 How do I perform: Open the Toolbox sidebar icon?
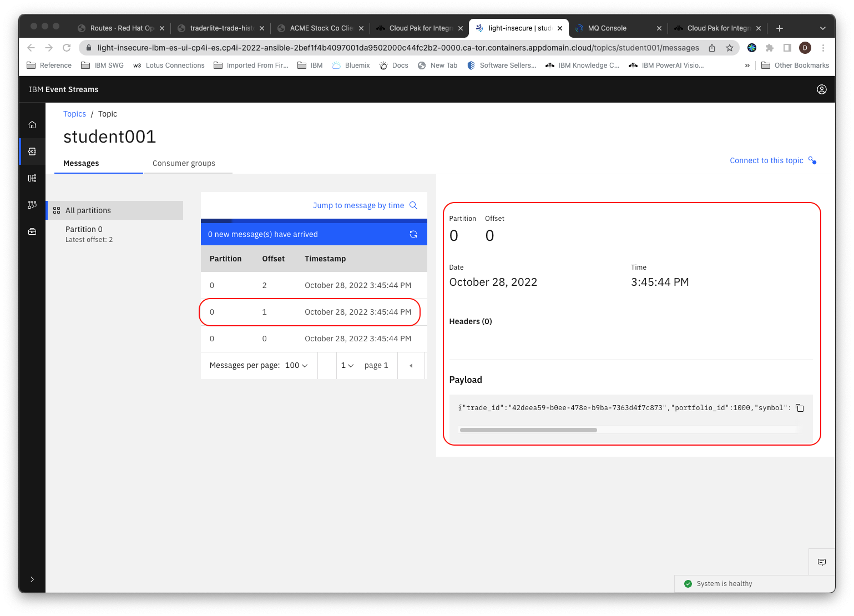click(x=32, y=231)
